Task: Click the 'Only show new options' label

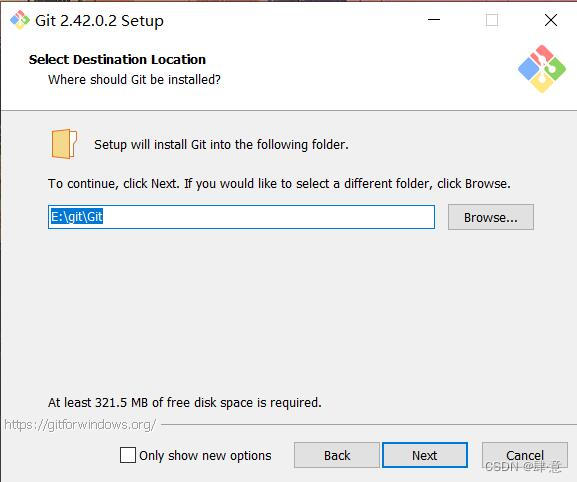Action: point(205,456)
